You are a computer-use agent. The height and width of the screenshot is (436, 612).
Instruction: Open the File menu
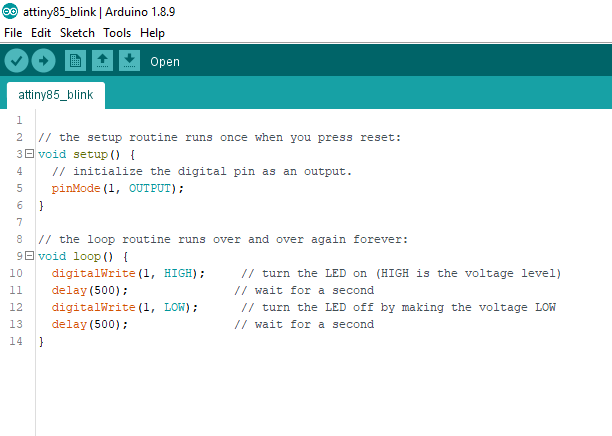13,33
